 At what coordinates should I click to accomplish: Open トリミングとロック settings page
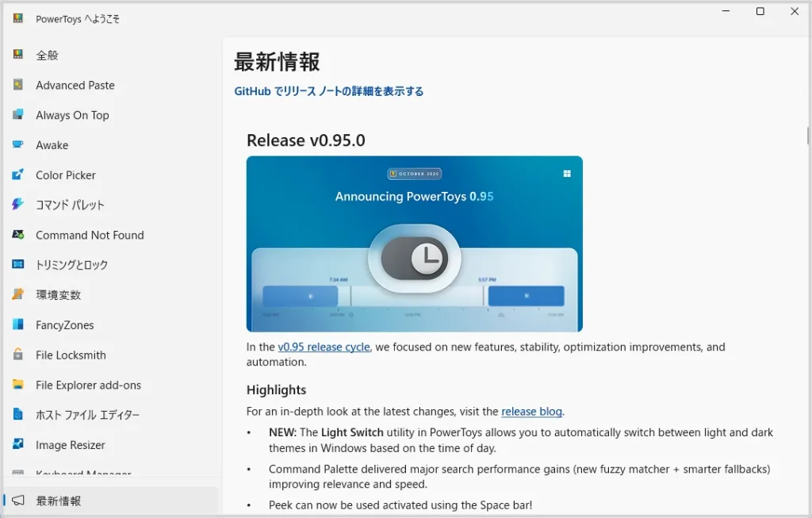(x=71, y=265)
